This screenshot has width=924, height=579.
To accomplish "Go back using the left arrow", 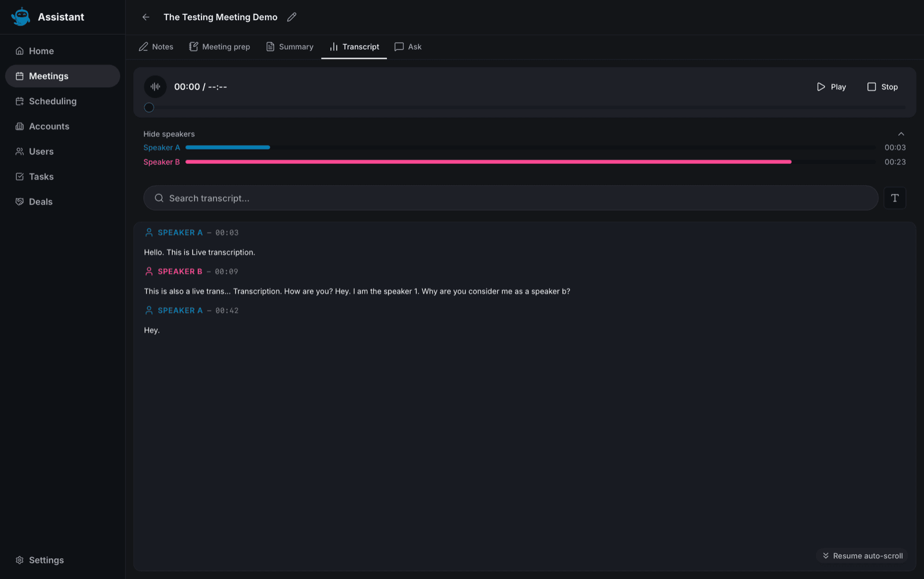I will click(146, 17).
